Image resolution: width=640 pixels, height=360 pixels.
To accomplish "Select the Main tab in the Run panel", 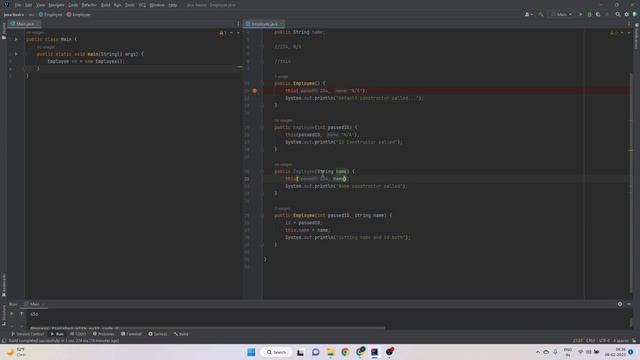I will (x=34, y=304).
